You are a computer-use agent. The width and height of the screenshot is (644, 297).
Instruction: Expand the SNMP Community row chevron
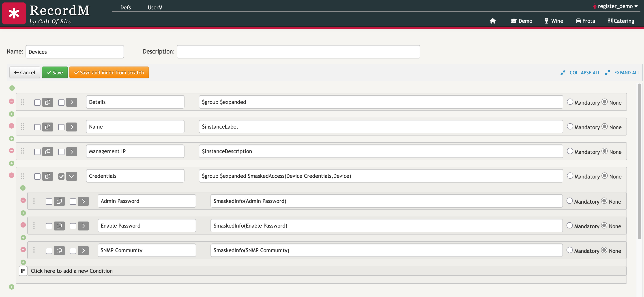point(83,250)
